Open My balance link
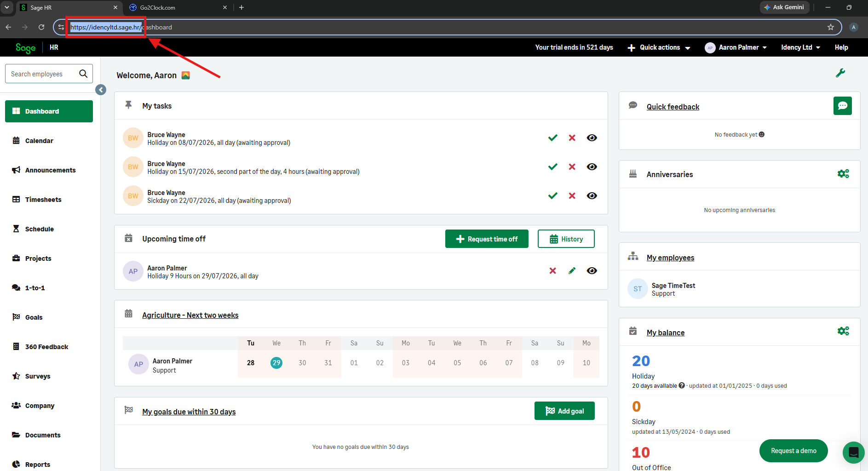Screen dimensions: 868x471 coord(666,333)
